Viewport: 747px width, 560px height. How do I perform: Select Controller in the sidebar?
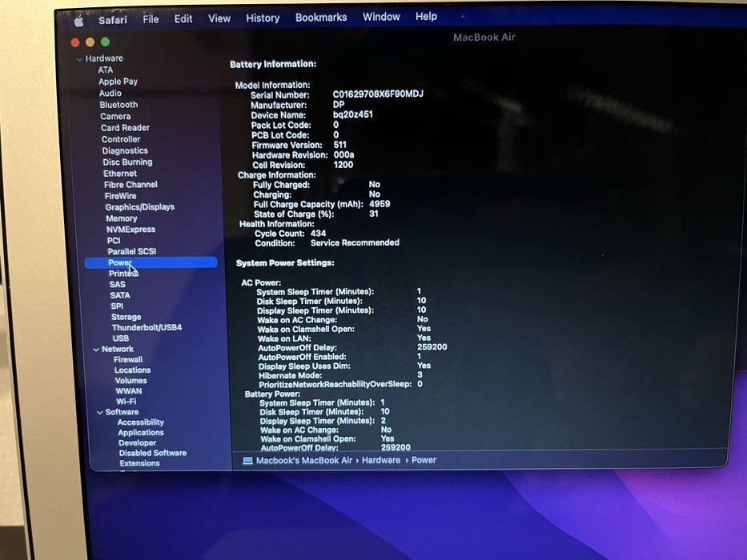(121, 139)
